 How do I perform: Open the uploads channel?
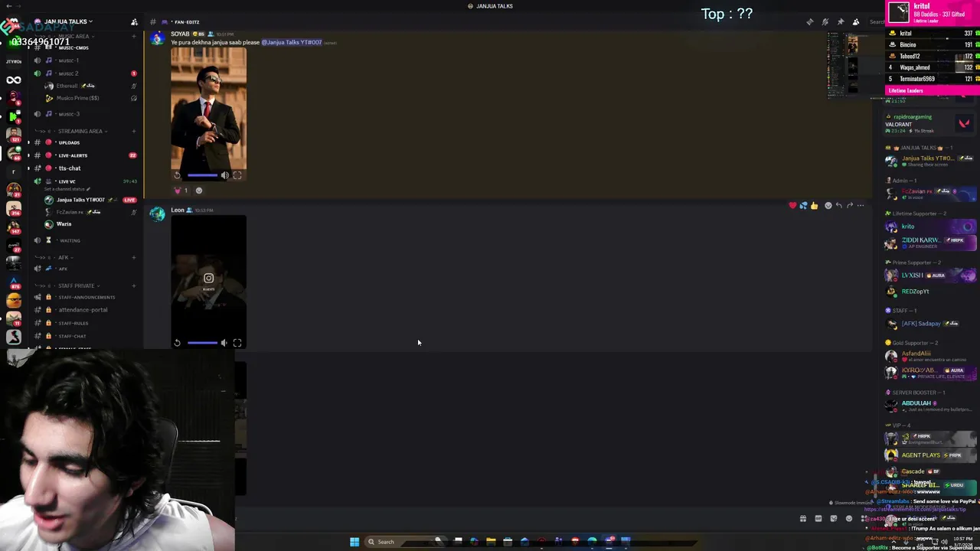pyautogui.click(x=84, y=142)
